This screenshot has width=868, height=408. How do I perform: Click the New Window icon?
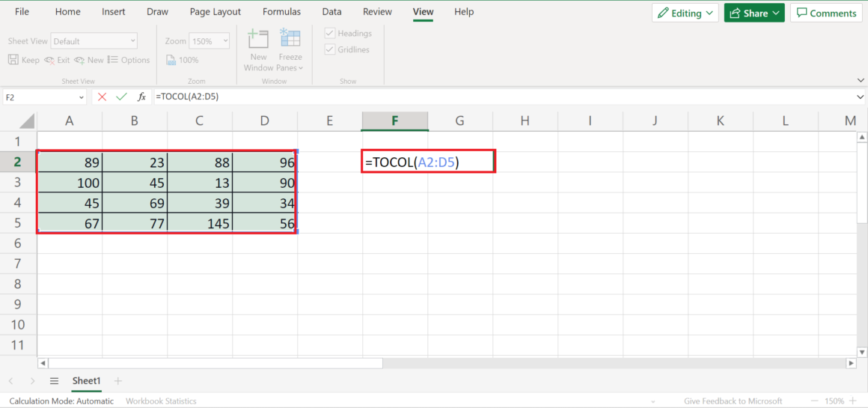click(258, 40)
